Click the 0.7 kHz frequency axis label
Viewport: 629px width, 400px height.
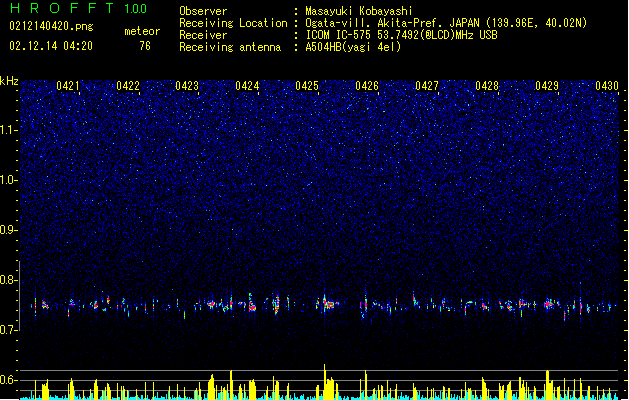pyautogui.click(x=8, y=330)
